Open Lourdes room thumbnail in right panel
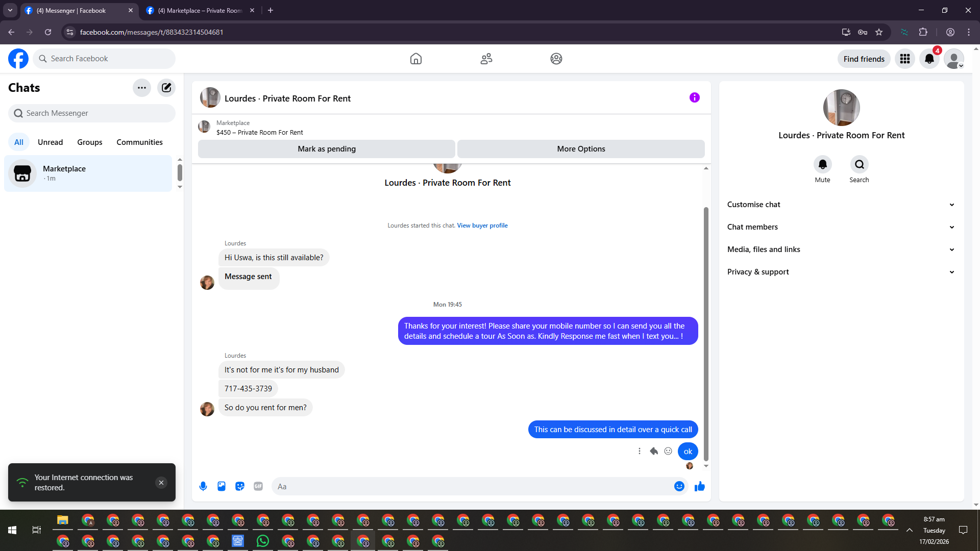980x551 pixels. point(842,108)
